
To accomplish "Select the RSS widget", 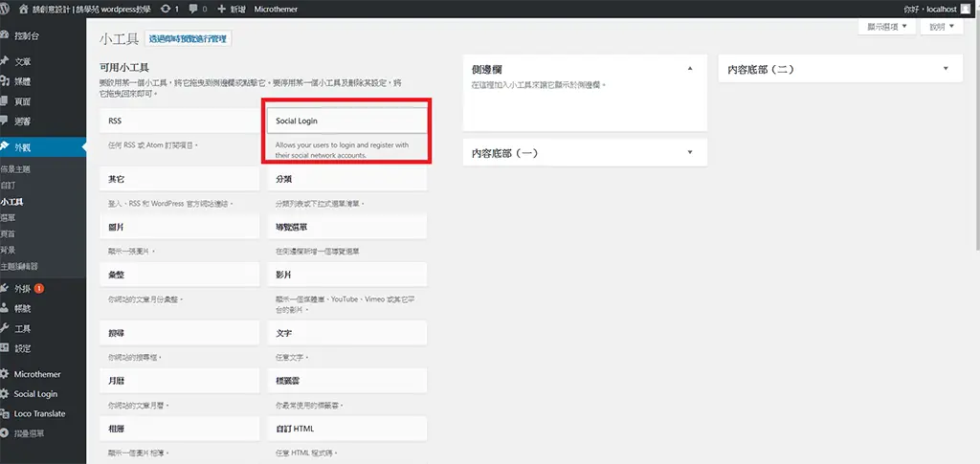I will (x=179, y=121).
